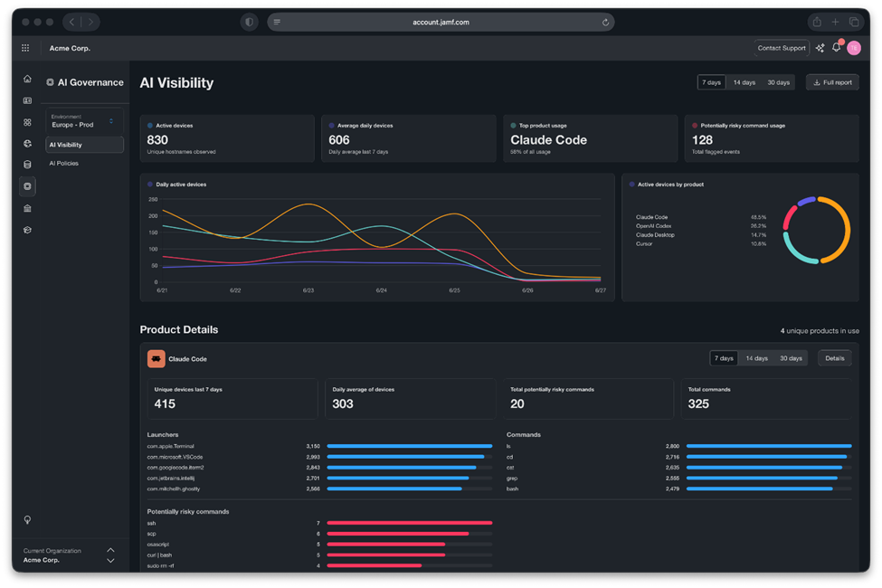Click the Claude Code product icon
Viewport: 882px width, 588px height.
click(156, 358)
